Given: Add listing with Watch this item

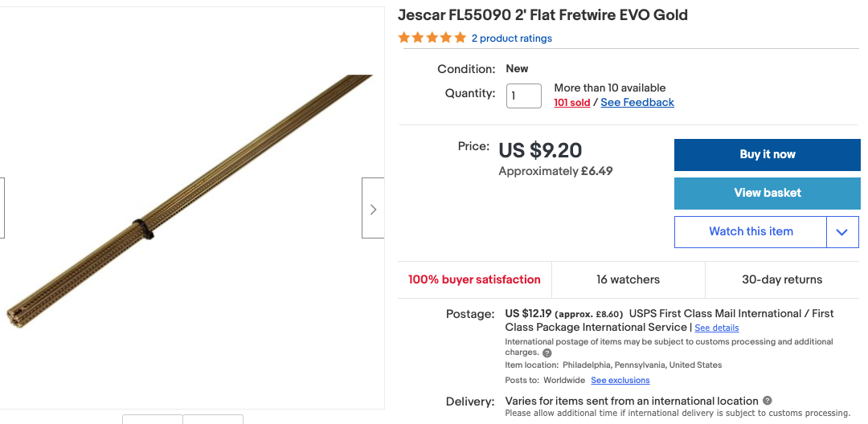Looking at the screenshot, I should (x=750, y=232).
